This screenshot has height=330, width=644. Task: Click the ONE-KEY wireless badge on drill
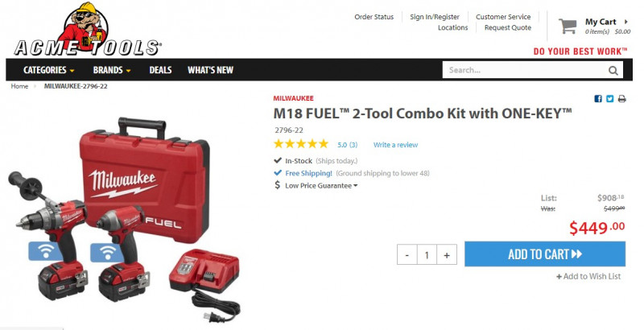46,251
